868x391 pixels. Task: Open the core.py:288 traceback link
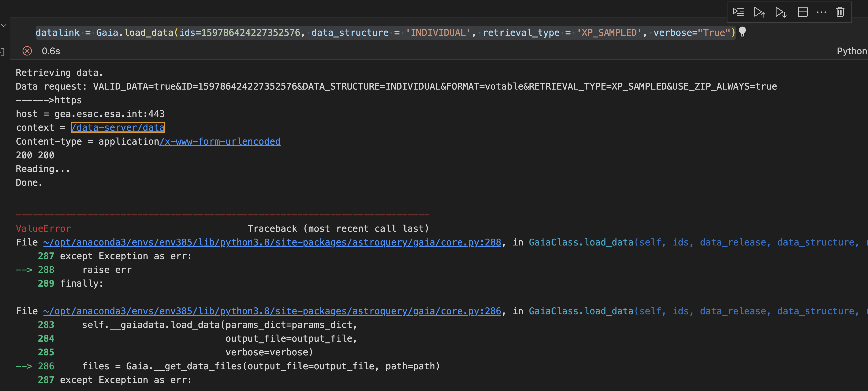(x=272, y=242)
